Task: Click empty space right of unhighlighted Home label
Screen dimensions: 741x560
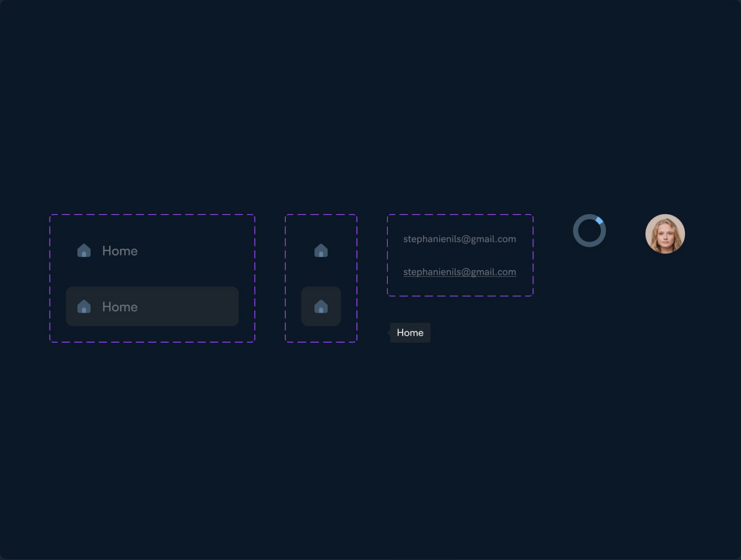Action: [198, 251]
